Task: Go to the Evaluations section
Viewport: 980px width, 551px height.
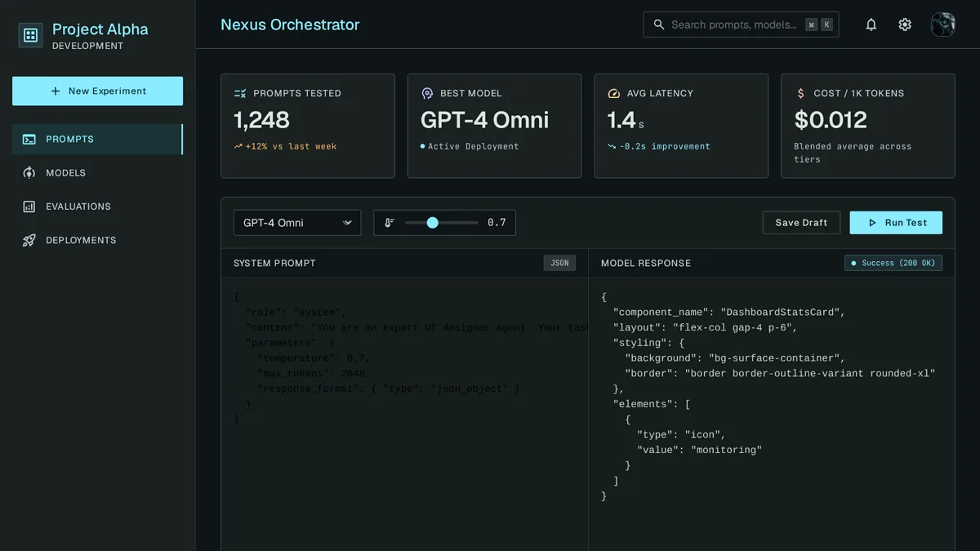Action: click(x=97, y=207)
